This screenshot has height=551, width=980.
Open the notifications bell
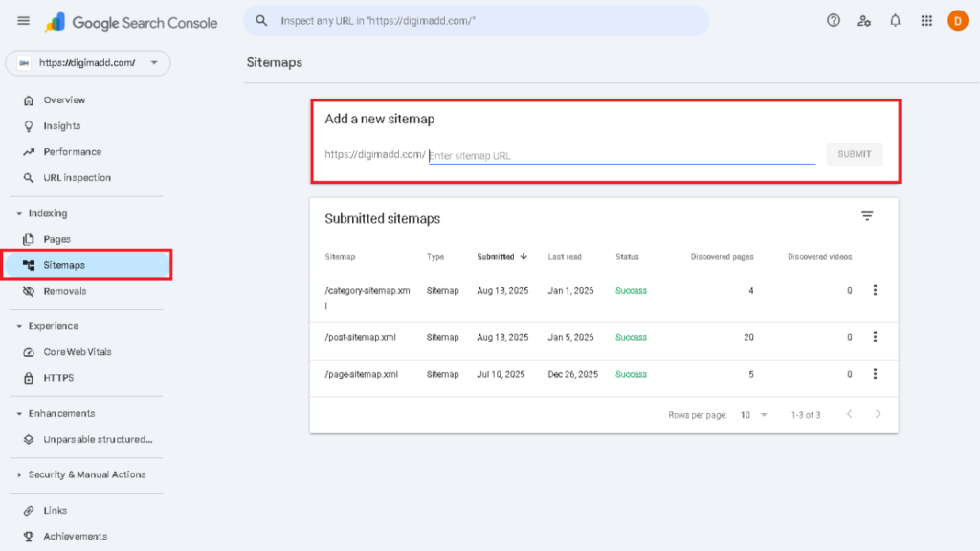pos(895,21)
